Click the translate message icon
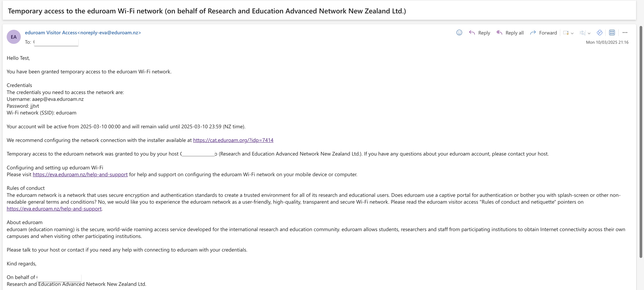This screenshot has height=290, width=644. click(x=582, y=33)
